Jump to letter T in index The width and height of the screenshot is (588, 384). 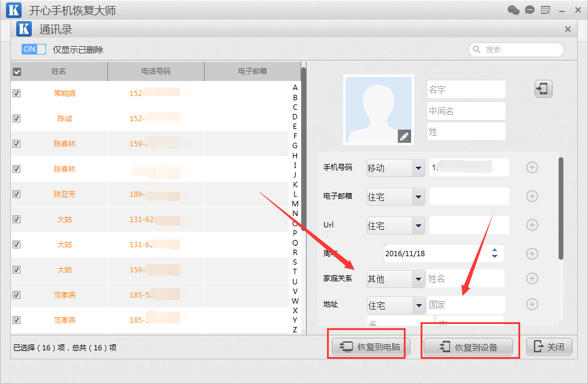[295, 271]
